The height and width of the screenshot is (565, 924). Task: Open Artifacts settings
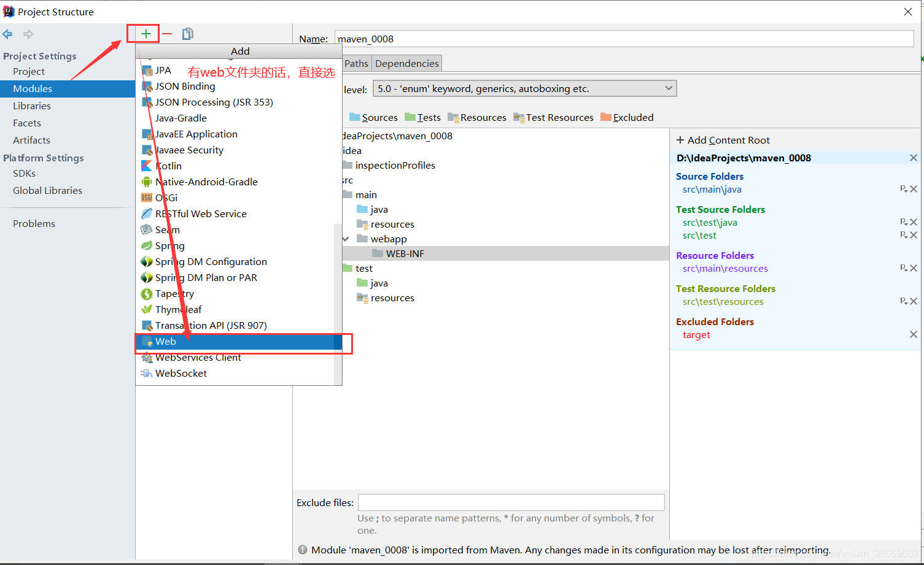[32, 140]
